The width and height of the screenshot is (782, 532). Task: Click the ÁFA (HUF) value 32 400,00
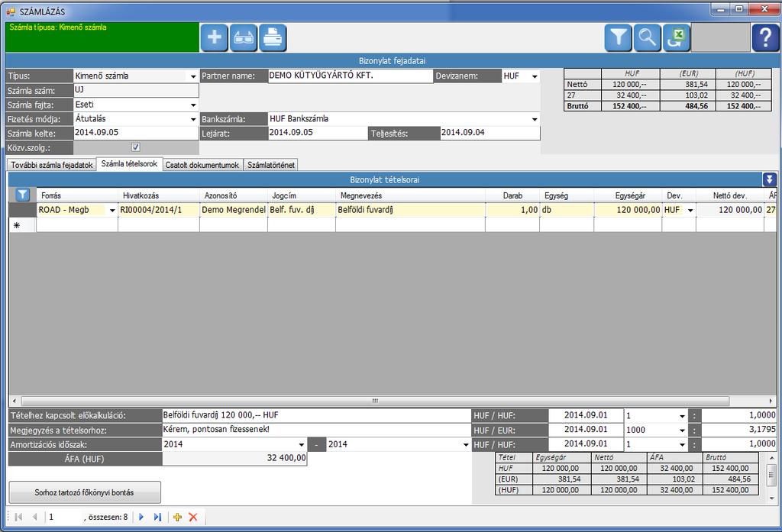click(234, 458)
